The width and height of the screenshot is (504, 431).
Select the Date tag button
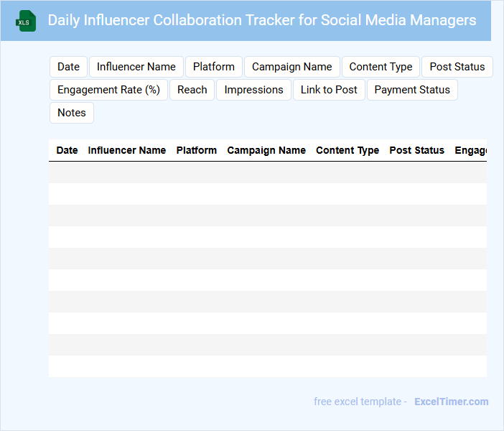click(68, 67)
